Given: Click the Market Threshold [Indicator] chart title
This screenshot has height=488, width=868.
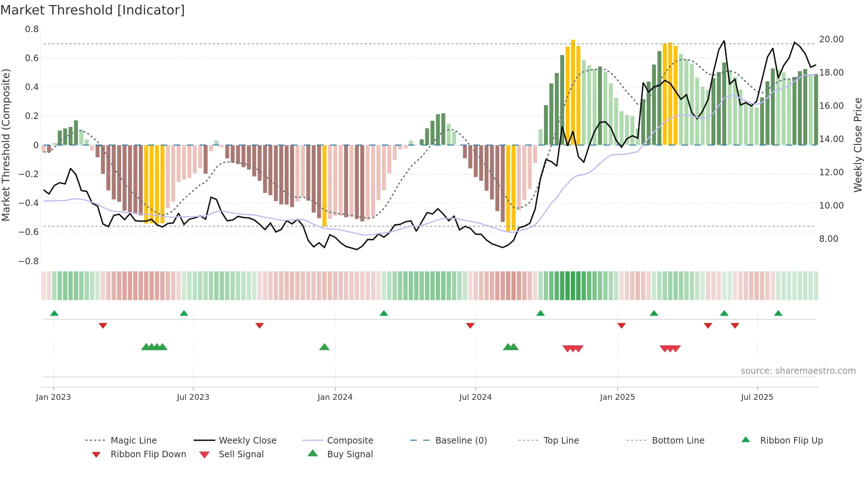Looking at the screenshot, I should coord(93,10).
